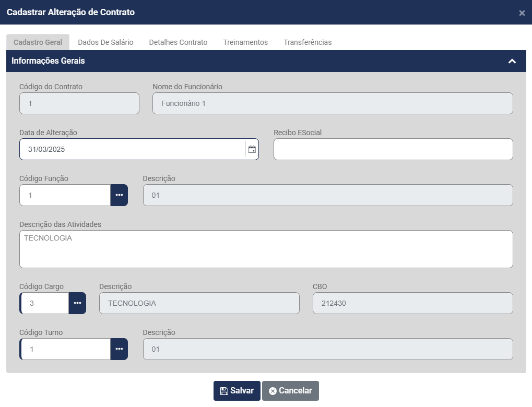Click the Salvar button
532x407 pixels.
(237, 391)
